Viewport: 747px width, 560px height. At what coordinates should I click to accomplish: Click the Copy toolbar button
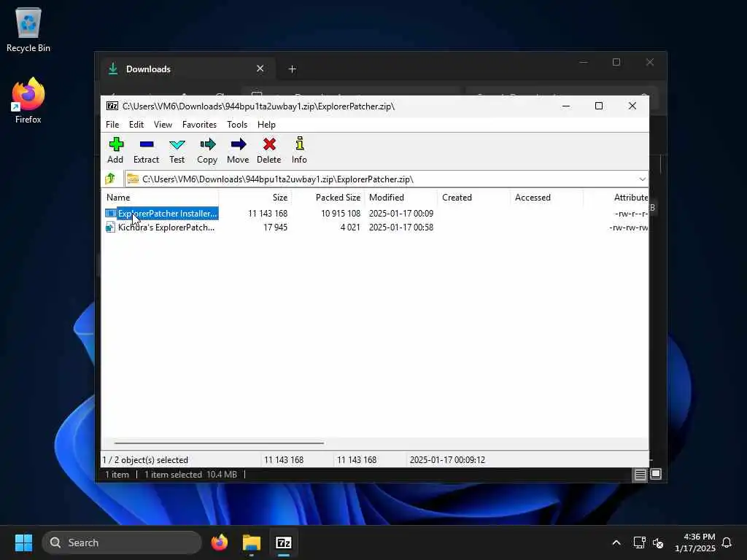pyautogui.click(x=207, y=150)
